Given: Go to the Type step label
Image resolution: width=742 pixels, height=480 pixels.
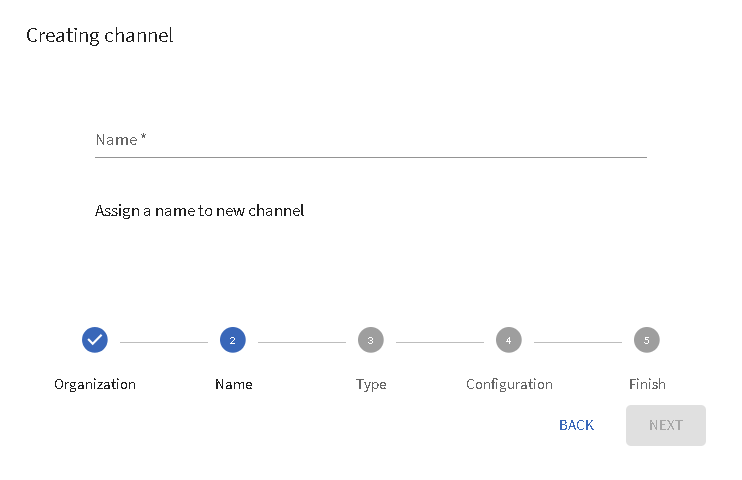Looking at the screenshot, I should pyautogui.click(x=371, y=384).
